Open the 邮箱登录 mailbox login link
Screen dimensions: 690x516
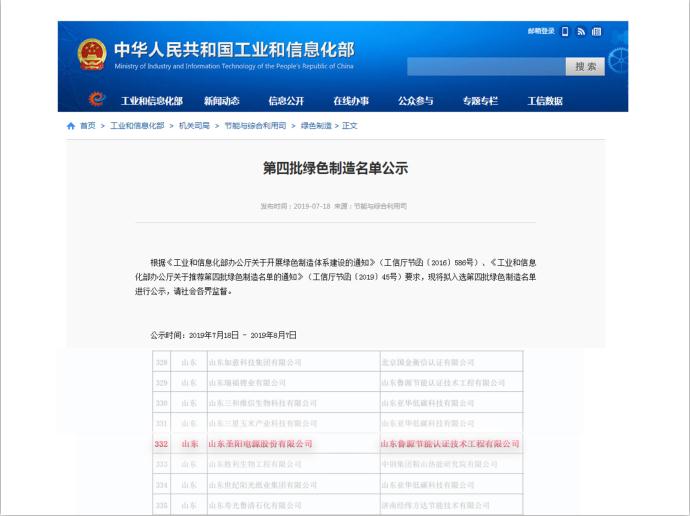[x=541, y=32]
